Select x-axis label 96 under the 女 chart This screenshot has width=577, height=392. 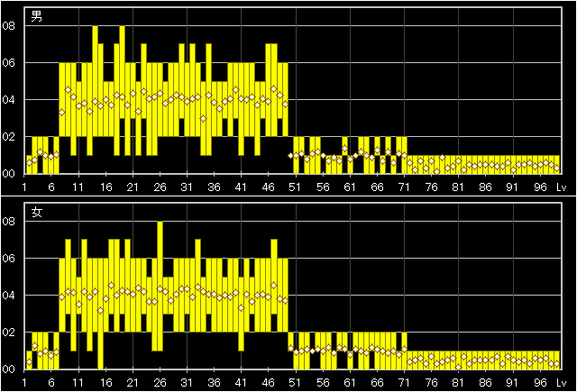point(540,383)
